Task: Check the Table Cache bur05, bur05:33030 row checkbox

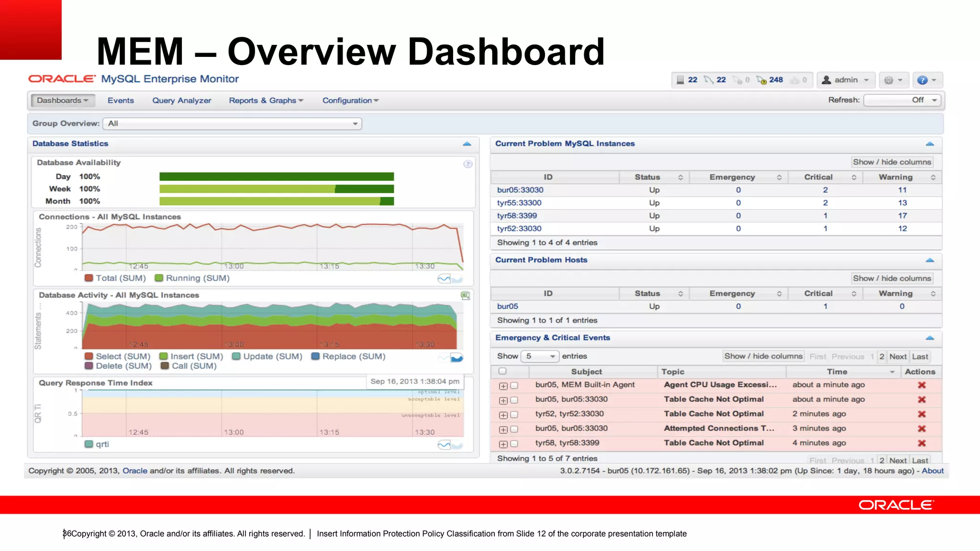Action: (x=514, y=400)
